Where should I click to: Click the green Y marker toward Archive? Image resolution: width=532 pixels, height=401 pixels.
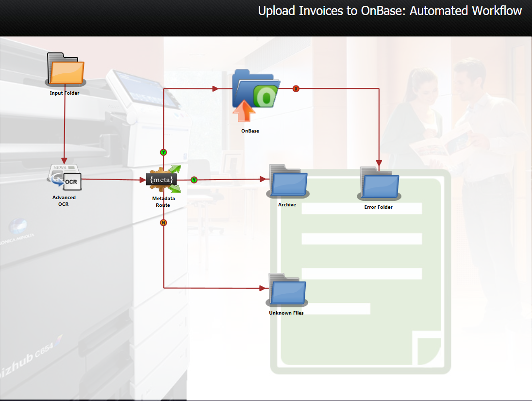(x=194, y=180)
